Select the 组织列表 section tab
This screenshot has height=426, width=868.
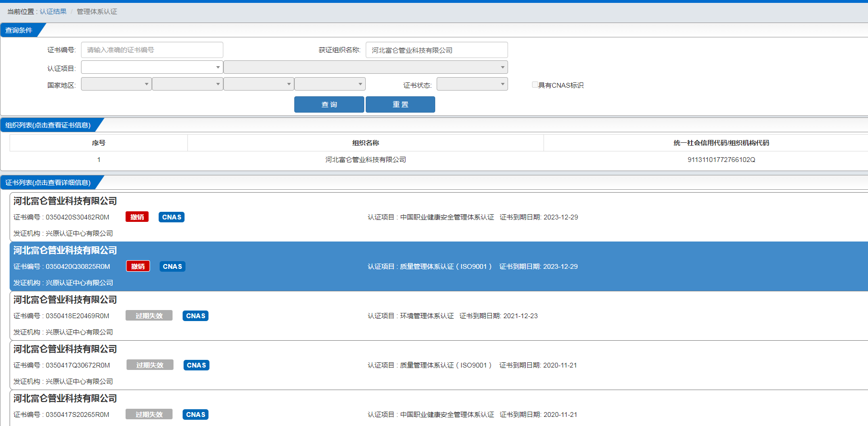pyautogui.click(x=48, y=125)
